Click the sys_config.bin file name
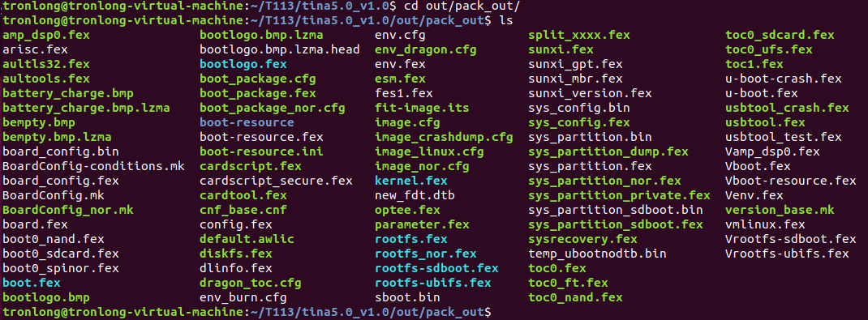The image size is (868, 320). pos(579,108)
